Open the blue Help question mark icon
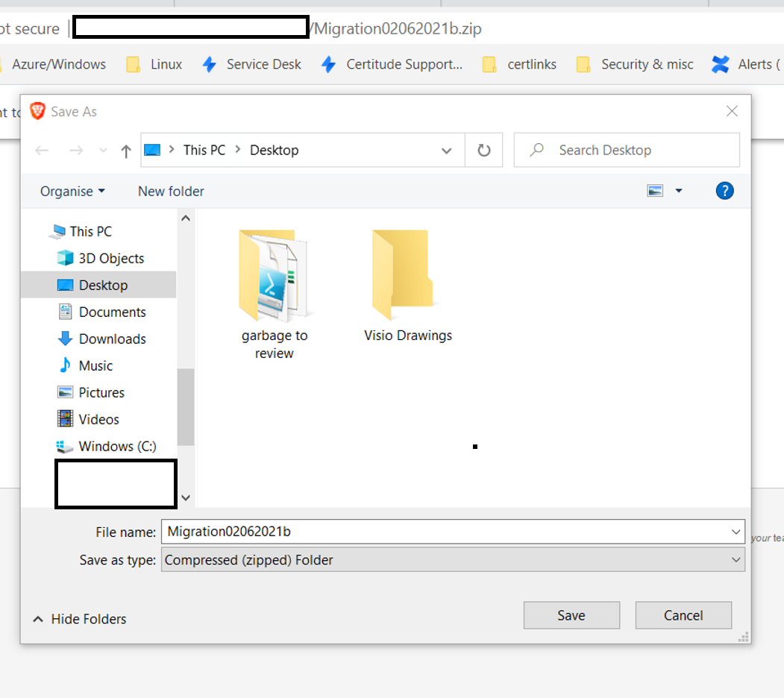Viewport: 784px width, 698px height. (x=724, y=191)
